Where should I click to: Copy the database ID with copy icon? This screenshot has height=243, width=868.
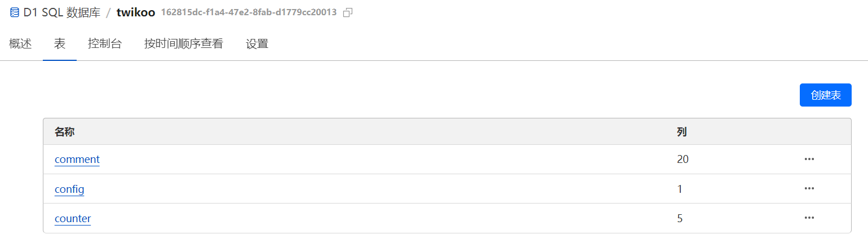tap(348, 12)
